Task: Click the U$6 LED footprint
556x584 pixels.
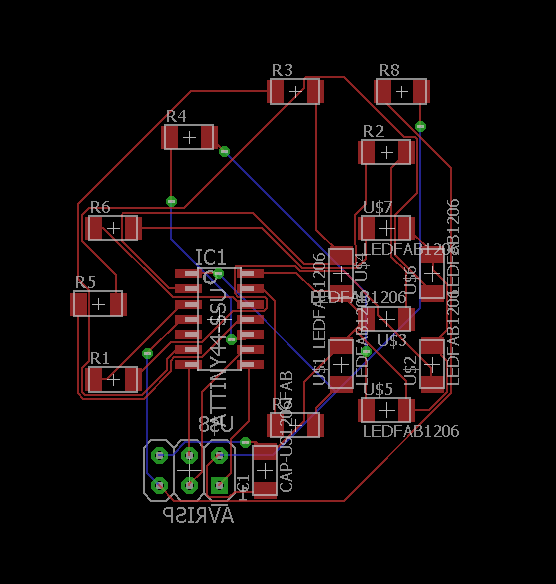Action: tap(432, 274)
